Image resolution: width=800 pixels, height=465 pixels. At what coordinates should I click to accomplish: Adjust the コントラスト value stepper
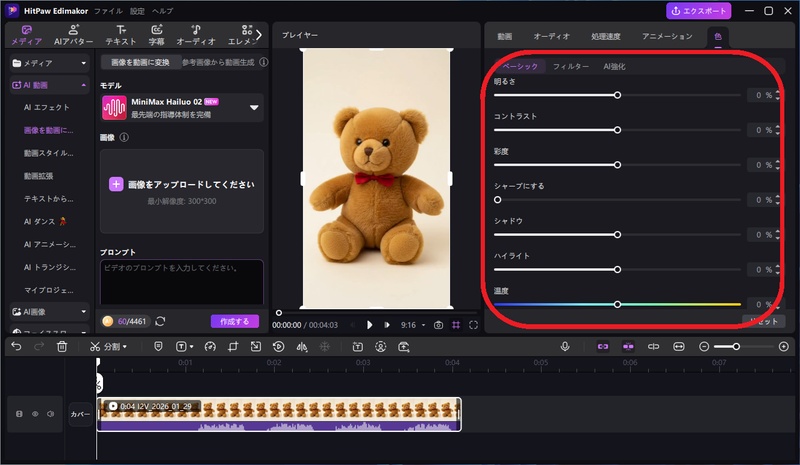point(778,130)
